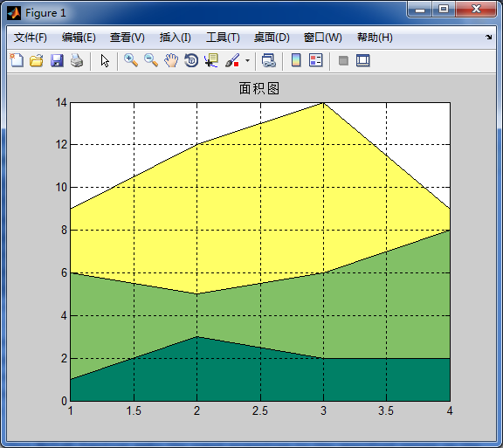Select the Rotate 3D tool
Image resolution: width=503 pixels, height=448 pixels.
[x=191, y=60]
